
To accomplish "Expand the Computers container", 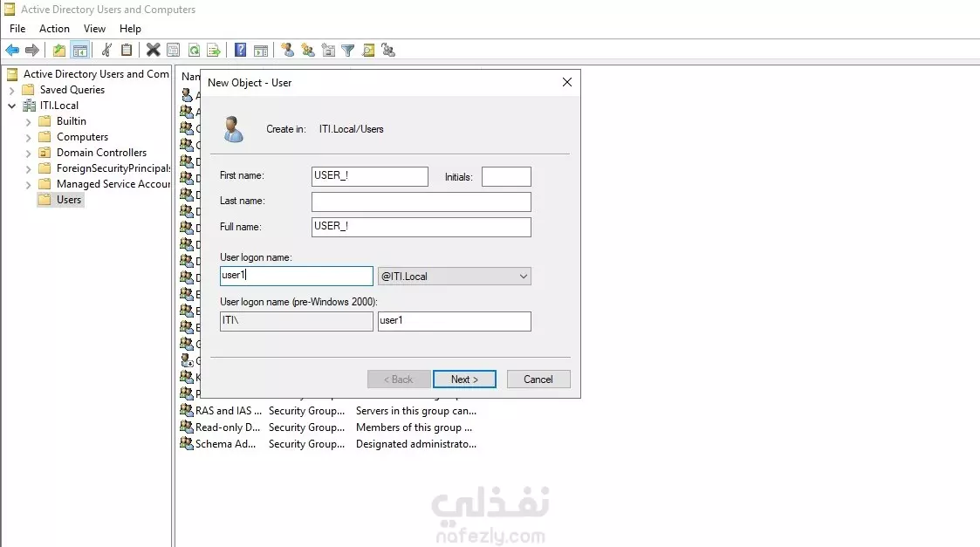I will (x=28, y=138).
